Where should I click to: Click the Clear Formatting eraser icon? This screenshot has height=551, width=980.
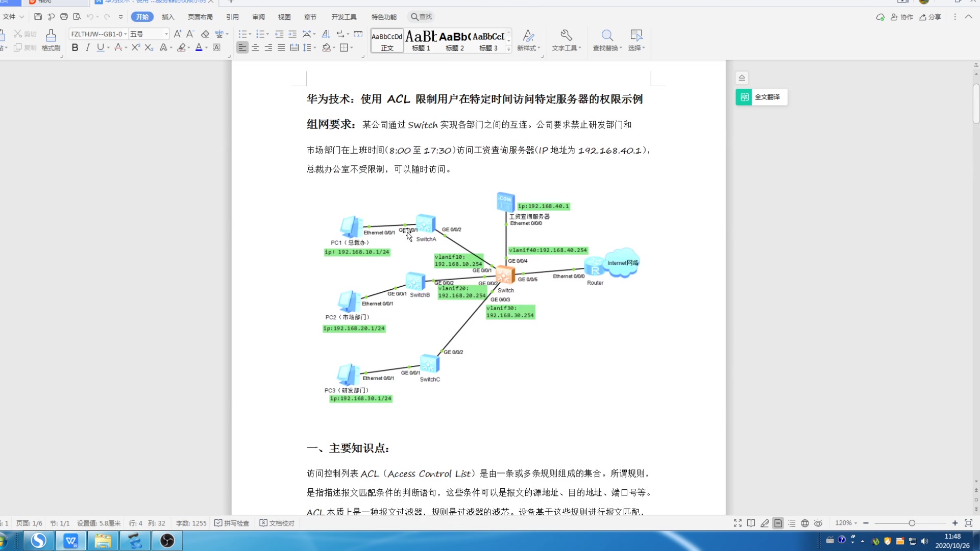[x=205, y=34]
